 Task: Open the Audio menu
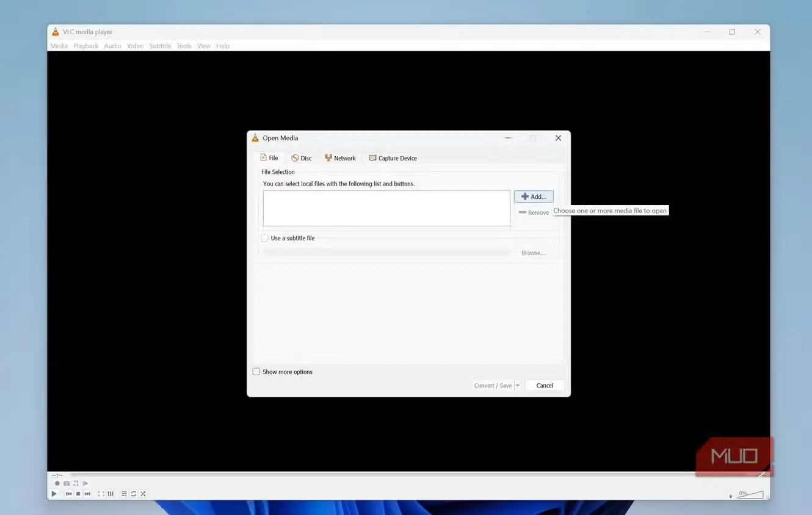[x=112, y=46]
